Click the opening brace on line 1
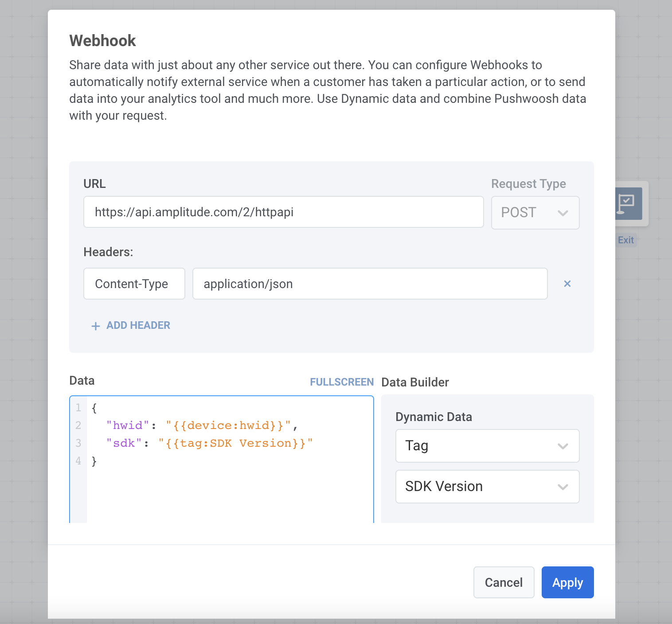672x624 pixels. (x=94, y=408)
